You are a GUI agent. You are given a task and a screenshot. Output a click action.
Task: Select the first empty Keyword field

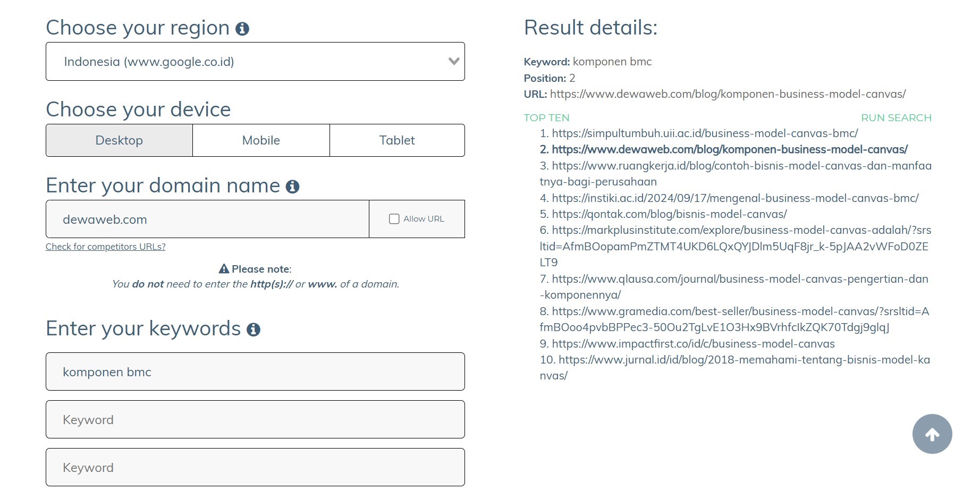pyautogui.click(x=255, y=419)
